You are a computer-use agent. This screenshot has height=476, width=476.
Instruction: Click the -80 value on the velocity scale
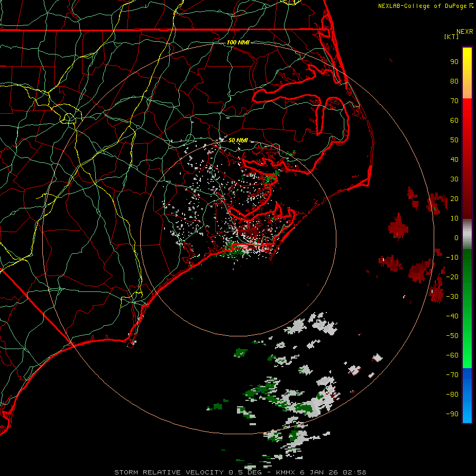tap(452, 395)
